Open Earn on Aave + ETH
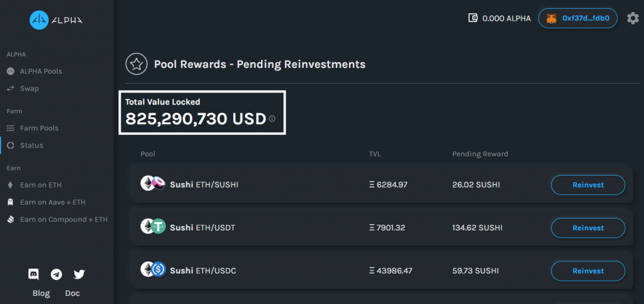Viewport: 644px width, 304px height. tap(52, 202)
